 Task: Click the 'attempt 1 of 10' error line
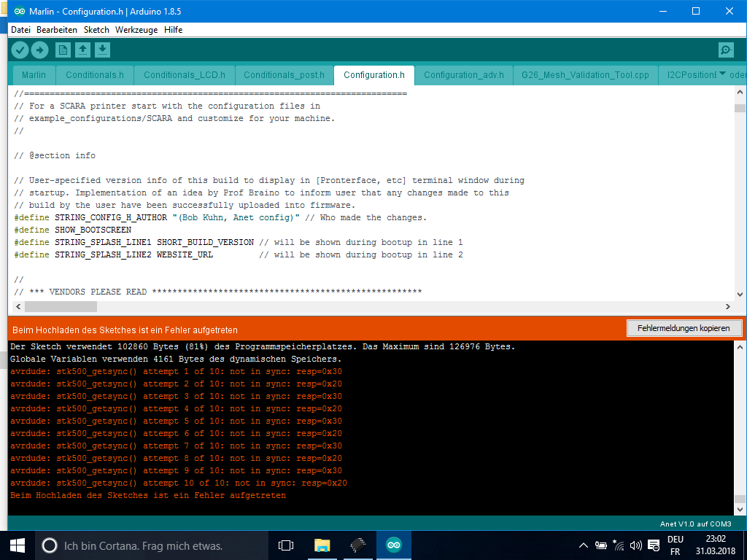pyautogui.click(x=177, y=371)
